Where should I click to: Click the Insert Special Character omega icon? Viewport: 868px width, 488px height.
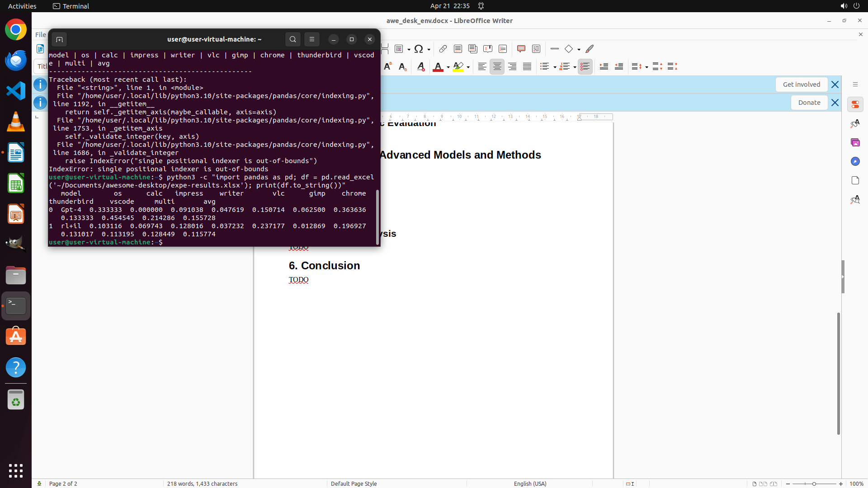[x=419, y=49]
